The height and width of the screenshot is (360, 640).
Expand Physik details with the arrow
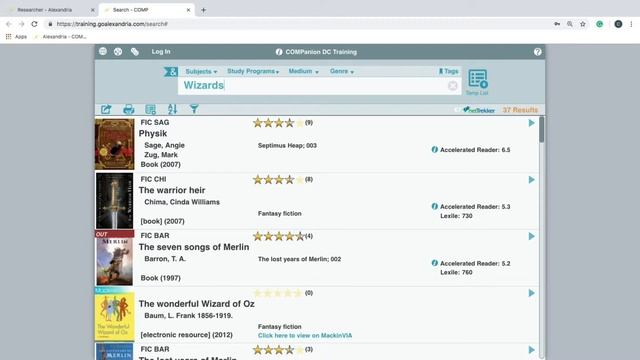(531, 123)
